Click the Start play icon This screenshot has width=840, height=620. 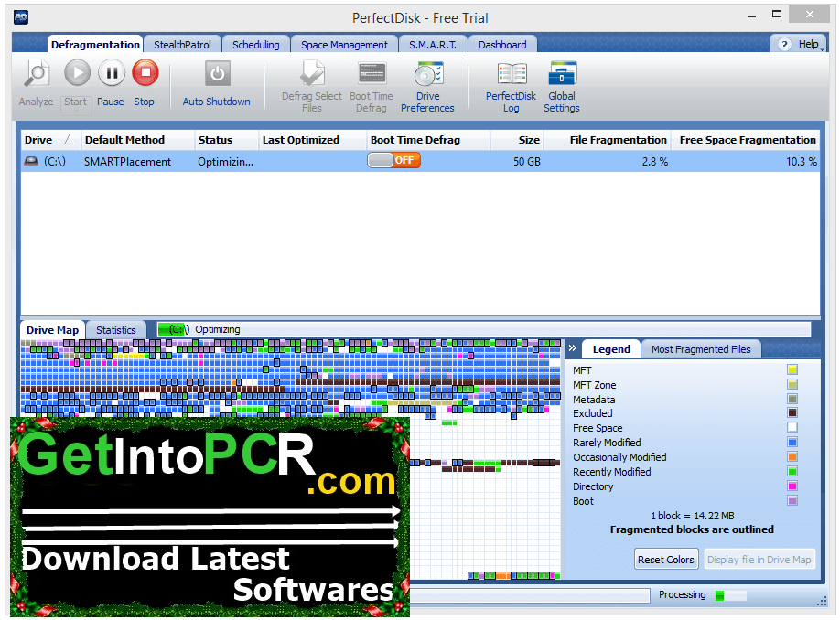pyautogui.click(x=77, y=73)
